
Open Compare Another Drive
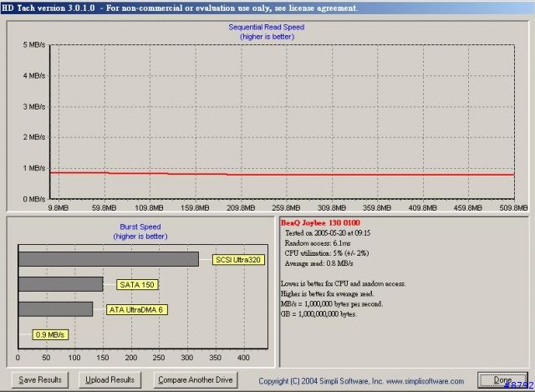point(196,379)
